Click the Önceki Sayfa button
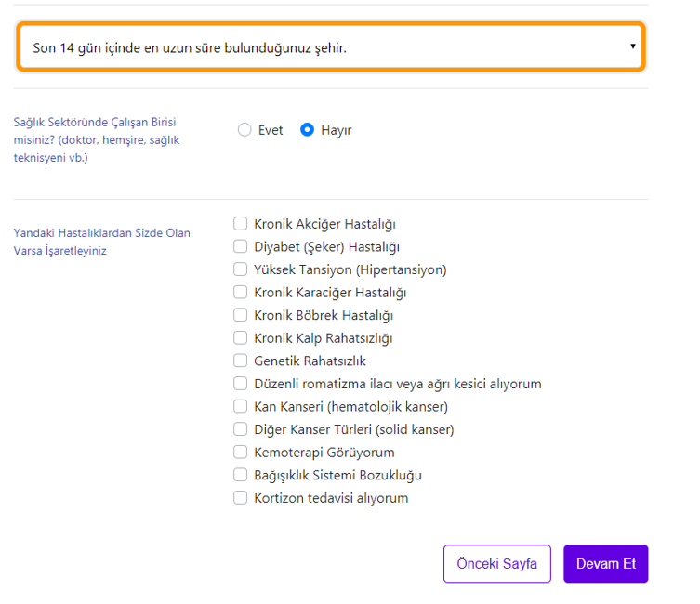The image size is (700, 604). tap(496, 564)
